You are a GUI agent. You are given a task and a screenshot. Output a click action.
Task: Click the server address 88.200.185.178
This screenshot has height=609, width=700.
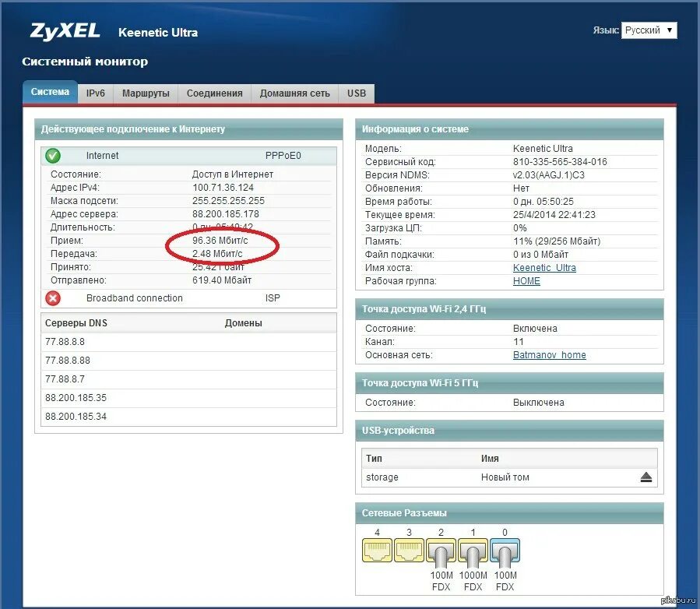[x=226, y=214]
